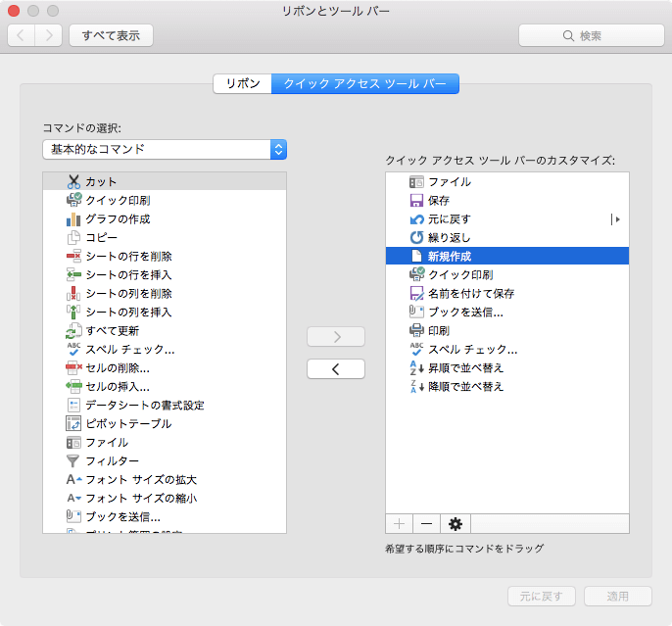Click the add-to-toolbar right arrow button

[336, 337]
